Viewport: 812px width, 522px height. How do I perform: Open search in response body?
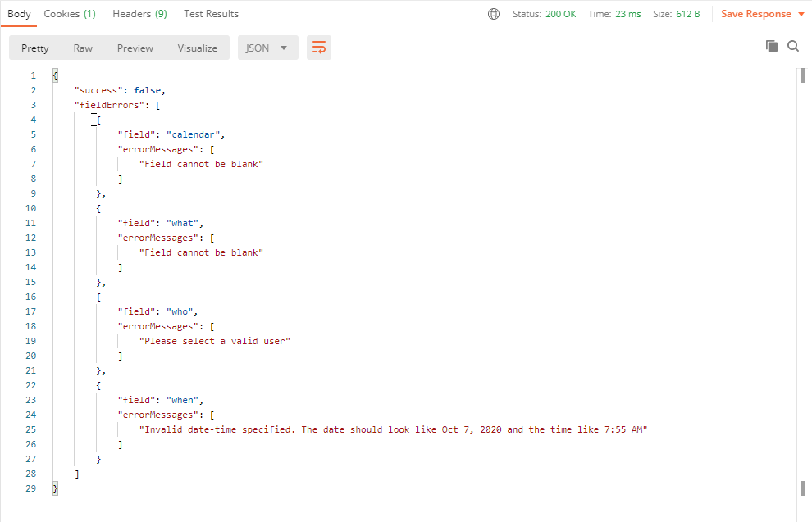coord(793,46)
